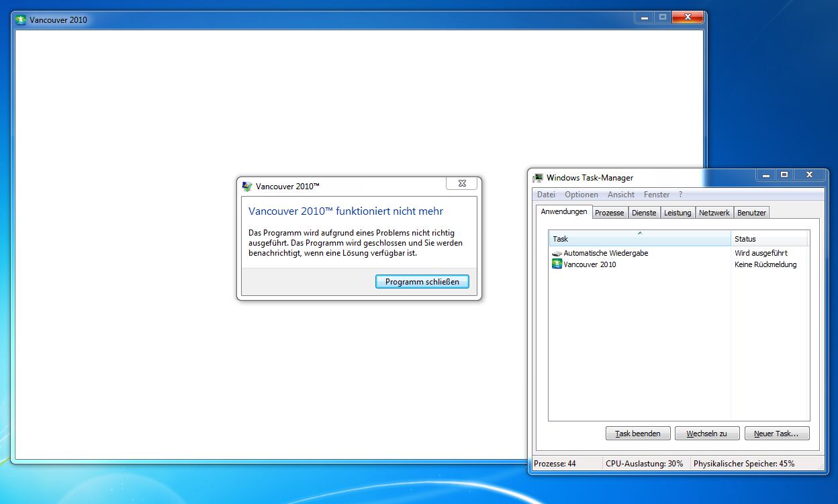This screenshot has width=838, height=504.
Task: Open the Fenster menu
Action: [x=657, y=195]
